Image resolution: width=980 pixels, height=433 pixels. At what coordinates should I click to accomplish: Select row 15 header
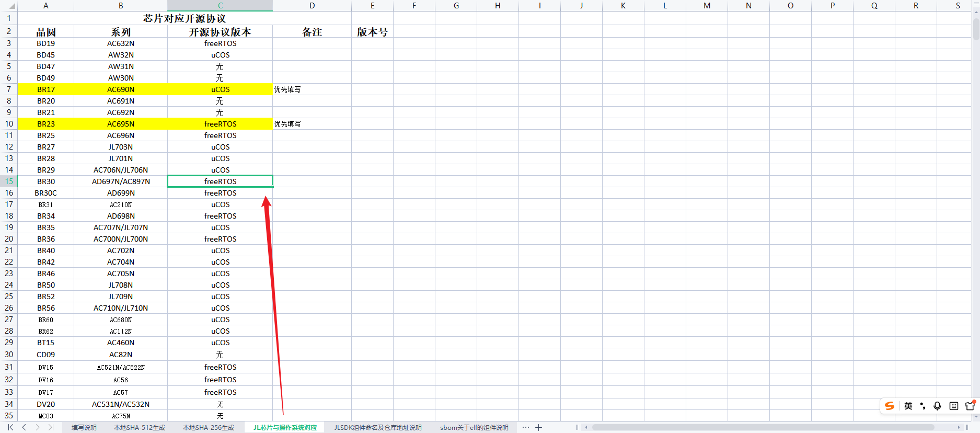[9, 181]
